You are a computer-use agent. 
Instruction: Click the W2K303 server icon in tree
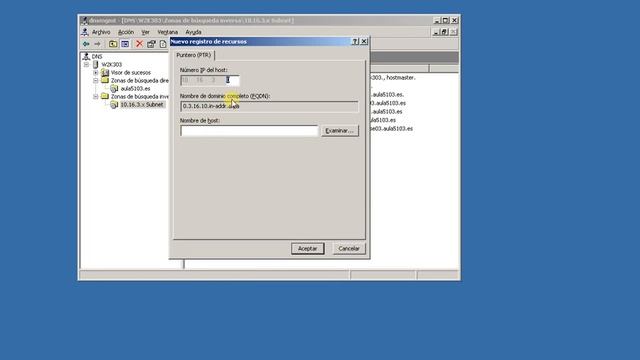[96, 64]
